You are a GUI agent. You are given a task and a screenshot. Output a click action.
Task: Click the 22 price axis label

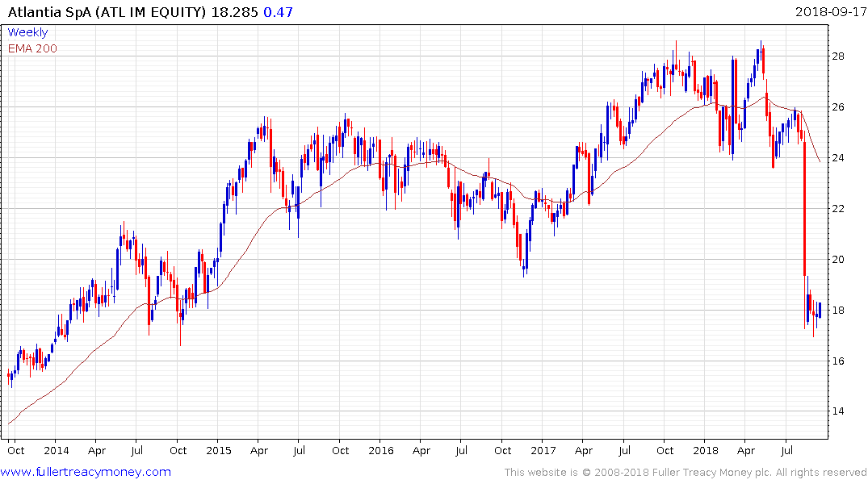click(x=838, y=209)
